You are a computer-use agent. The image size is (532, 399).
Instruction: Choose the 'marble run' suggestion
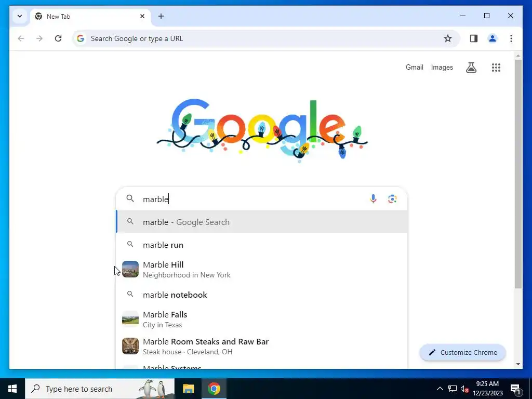262,245
